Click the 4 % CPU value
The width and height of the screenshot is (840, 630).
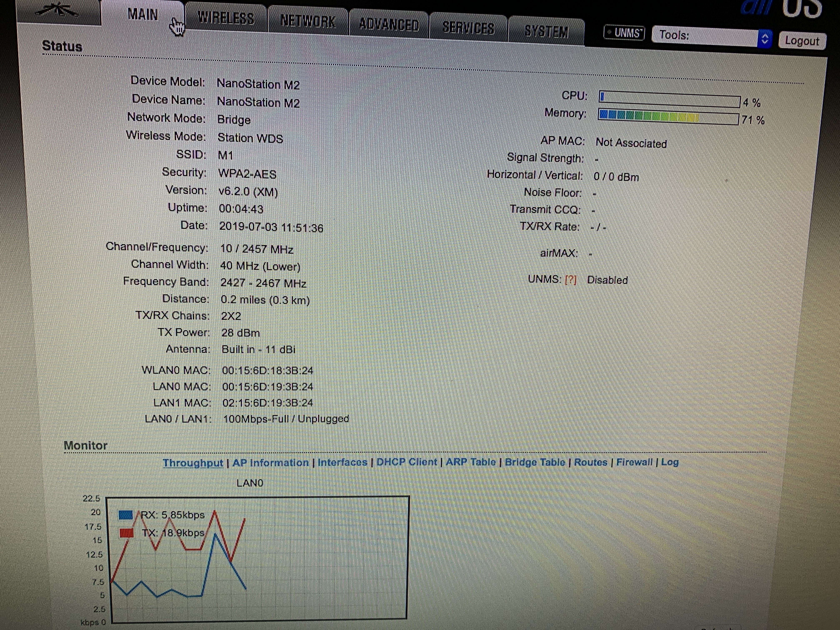752,102
